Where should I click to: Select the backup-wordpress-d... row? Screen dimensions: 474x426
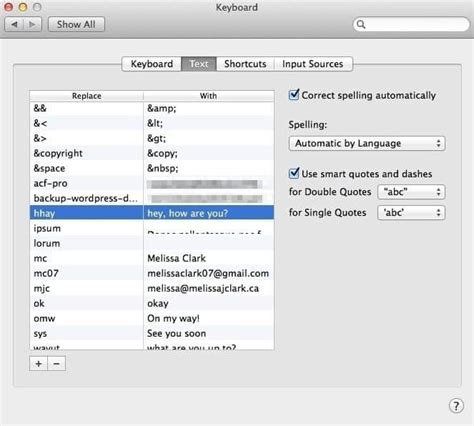pos(152,198)
